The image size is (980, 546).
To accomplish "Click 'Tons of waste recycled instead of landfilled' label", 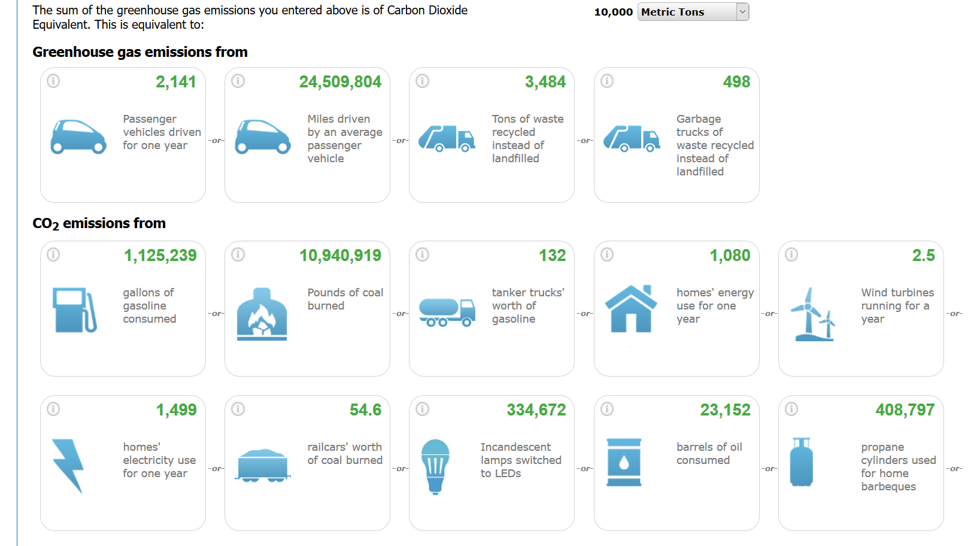I will 527,139.
